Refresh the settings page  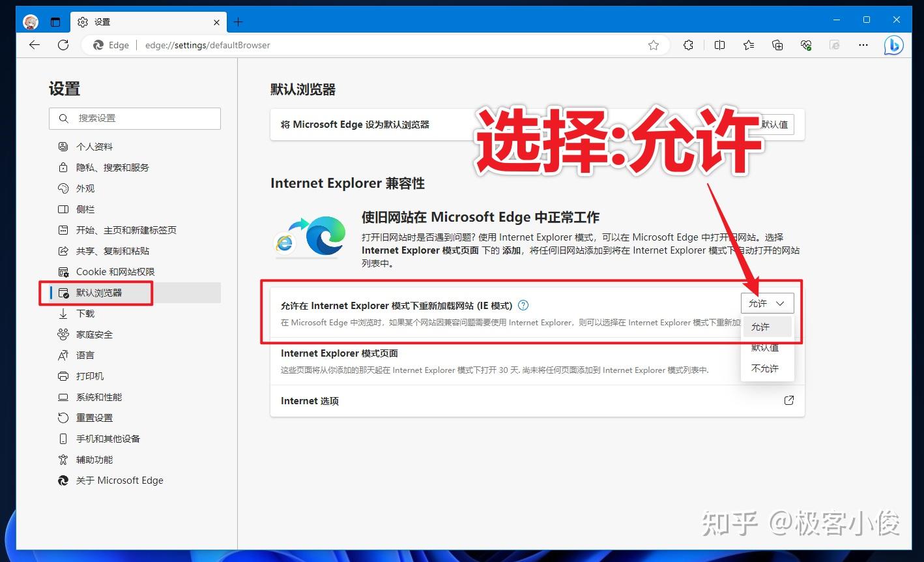[63, 45]
